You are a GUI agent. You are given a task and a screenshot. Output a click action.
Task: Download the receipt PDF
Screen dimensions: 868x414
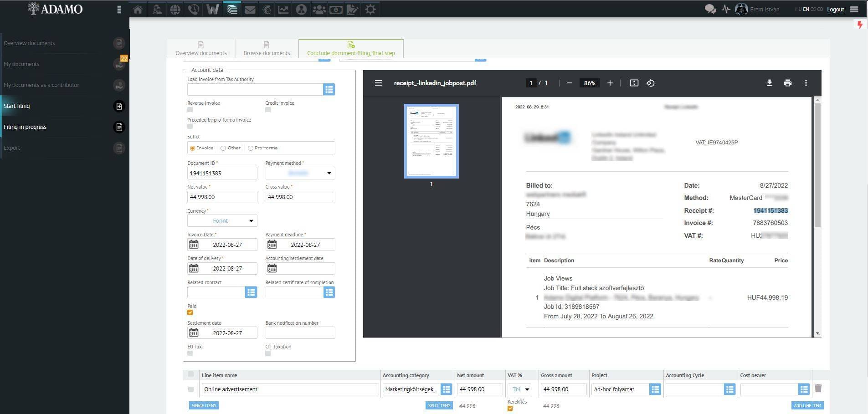click(x=769, y=83)
